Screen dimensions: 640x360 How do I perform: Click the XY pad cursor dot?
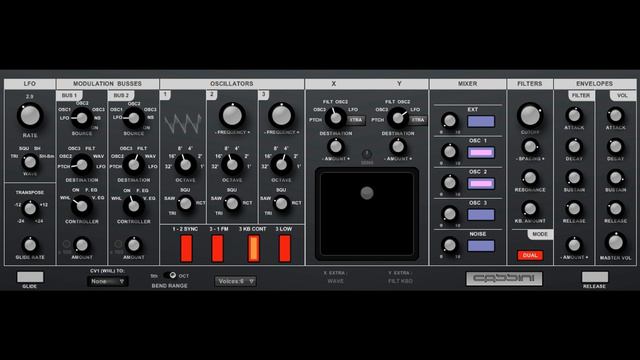click(367, 193)
